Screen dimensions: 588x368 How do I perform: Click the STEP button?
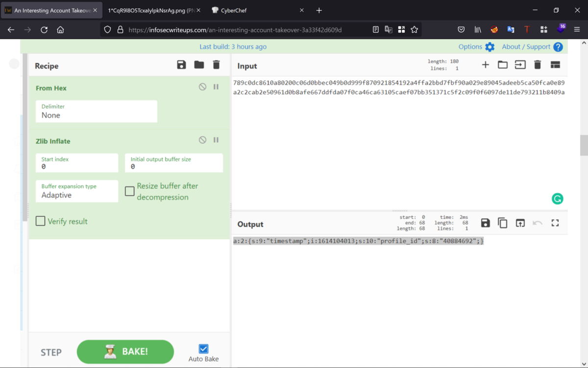pos(51,352)
